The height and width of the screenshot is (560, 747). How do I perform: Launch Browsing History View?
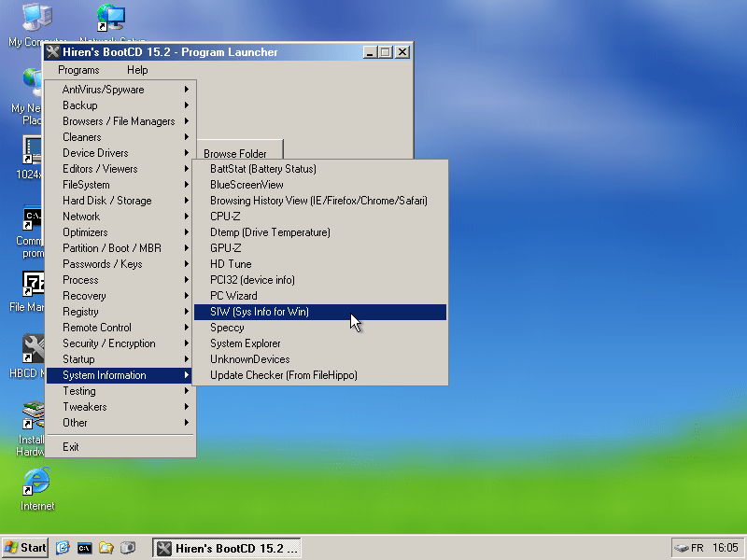coord(320,201)
